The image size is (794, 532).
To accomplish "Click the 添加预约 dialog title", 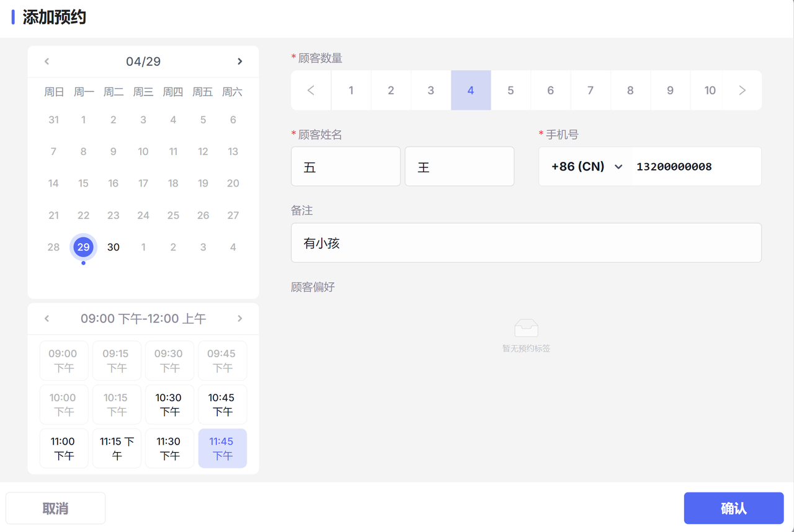I will [54, 17].
